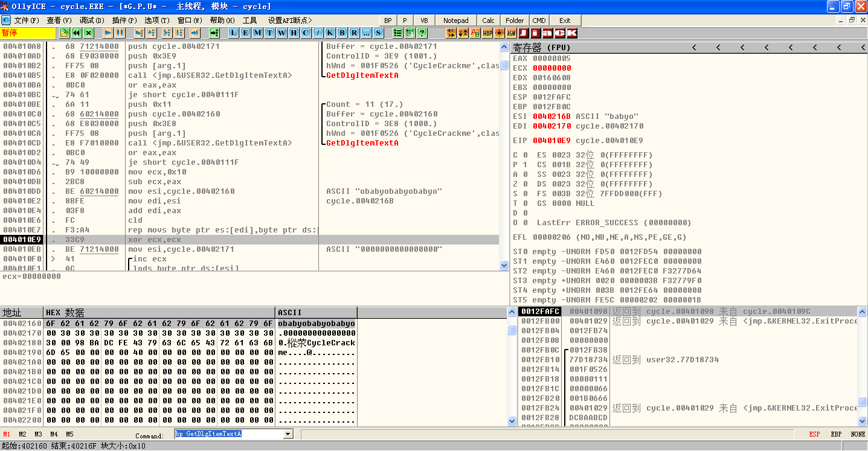The image size is (868, 451).
Task: Click the green question mark help icon
Action: pyautogui.click(x=422, y=33)
